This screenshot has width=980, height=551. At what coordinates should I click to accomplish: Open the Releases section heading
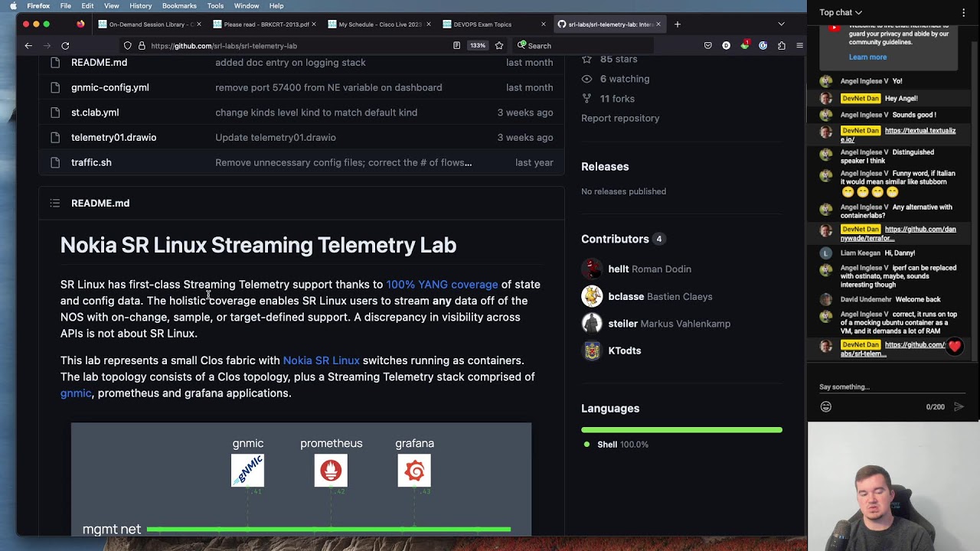point(605,166)
